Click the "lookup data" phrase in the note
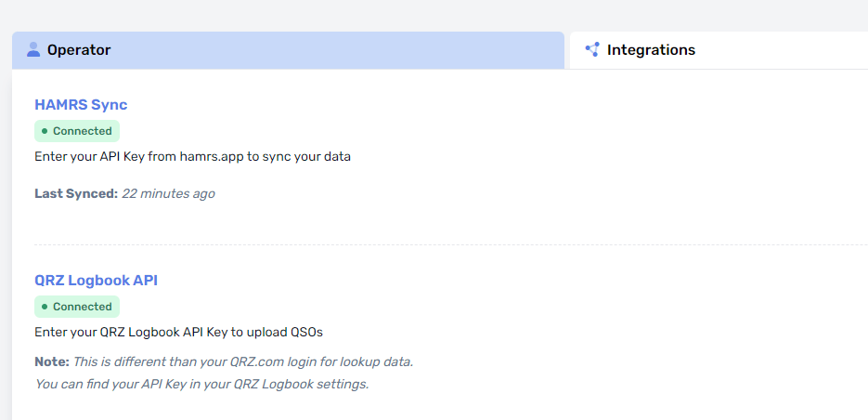The height and width of the screenshot is (420, 868). point(375,361)
